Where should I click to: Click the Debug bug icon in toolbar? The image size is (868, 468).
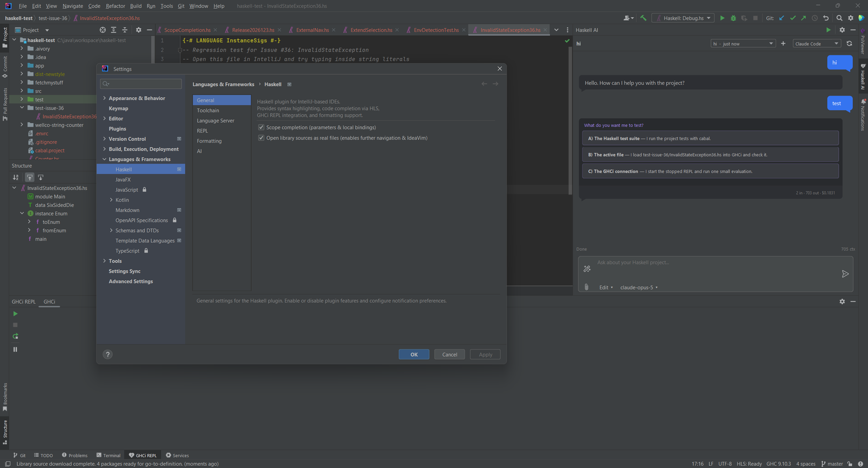[x=733, y=18]
